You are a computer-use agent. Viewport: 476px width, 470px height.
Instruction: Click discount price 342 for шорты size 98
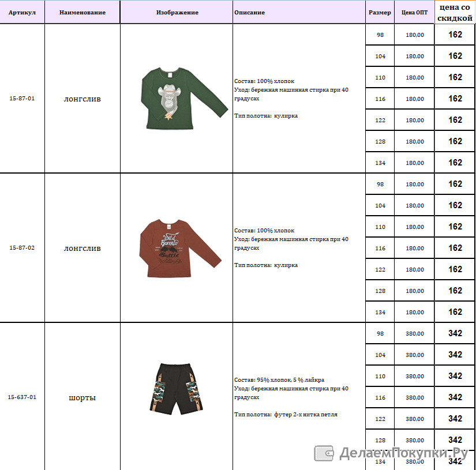(x=455, y=333)
